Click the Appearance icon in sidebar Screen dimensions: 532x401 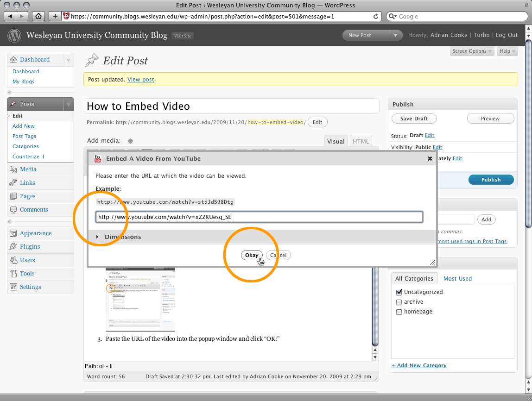(x=13, y=233)
